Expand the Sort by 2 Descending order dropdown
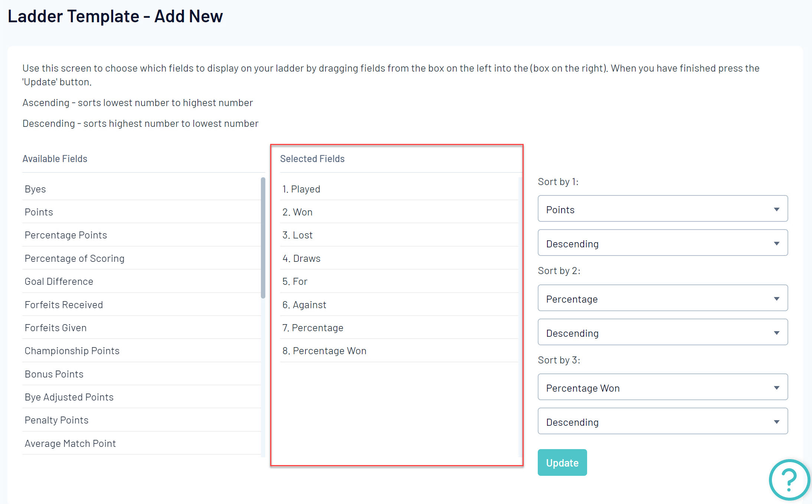This screenshot has height=504, width=812. (662, 332)
